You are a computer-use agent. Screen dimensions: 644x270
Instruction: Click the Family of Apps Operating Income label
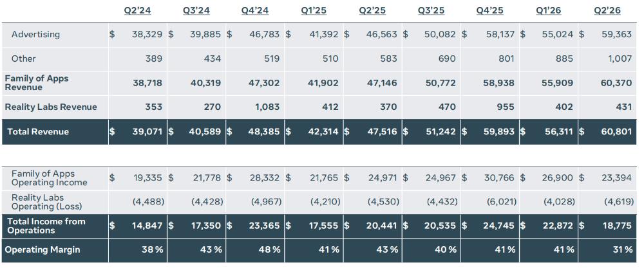click(50, 178)
